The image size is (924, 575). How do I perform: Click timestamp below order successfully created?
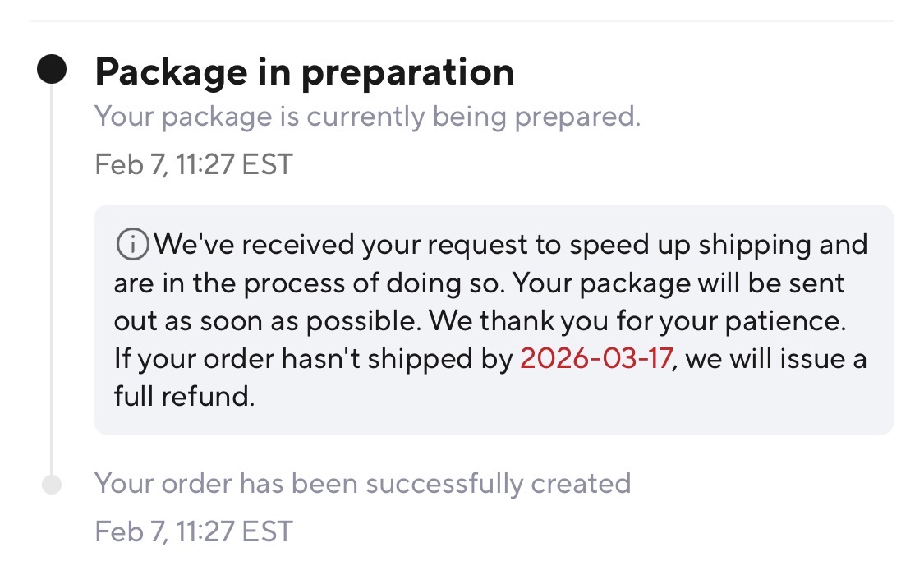[x=193, y=531]
